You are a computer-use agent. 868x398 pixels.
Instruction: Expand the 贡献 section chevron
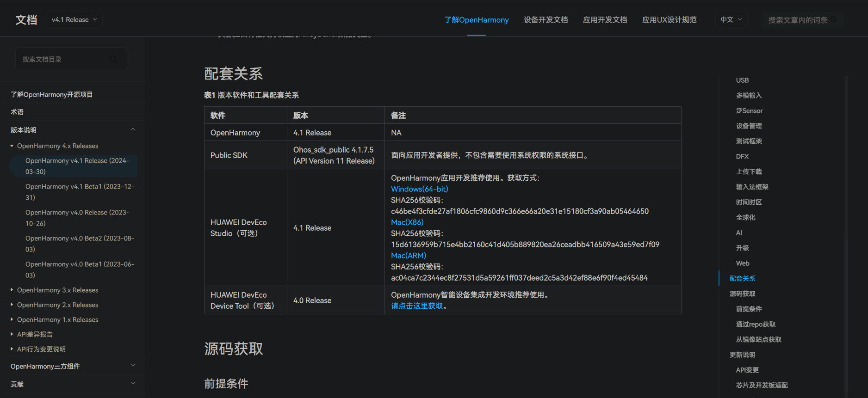133,383
